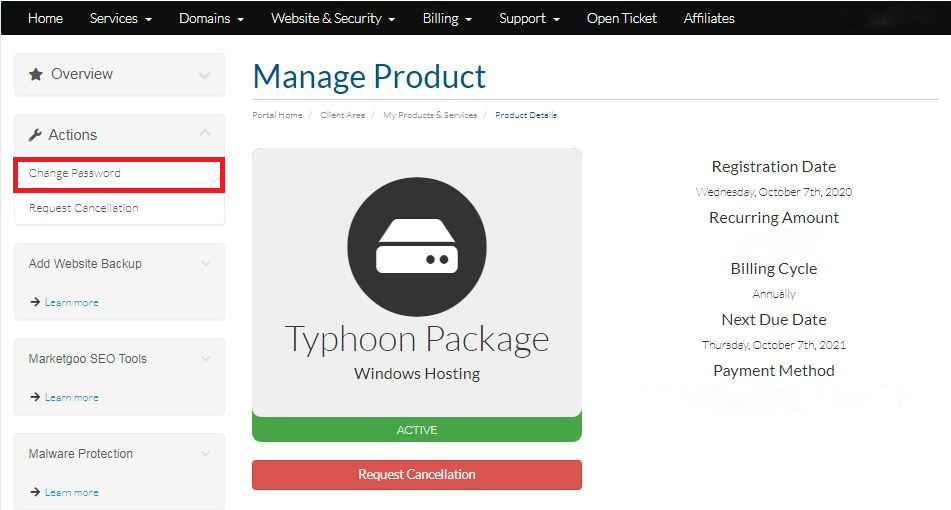Click the Change Password link
The image size is (951, 510).
pyautogui.click(x=75, y=174)
